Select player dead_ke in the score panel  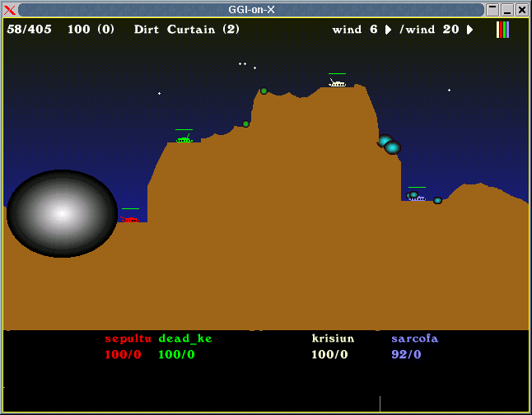[x=184, y=338]
